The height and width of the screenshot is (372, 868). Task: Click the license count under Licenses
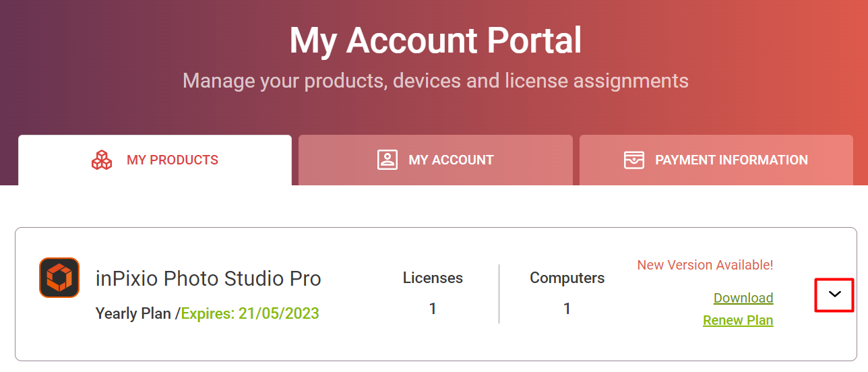coord(433,309)
